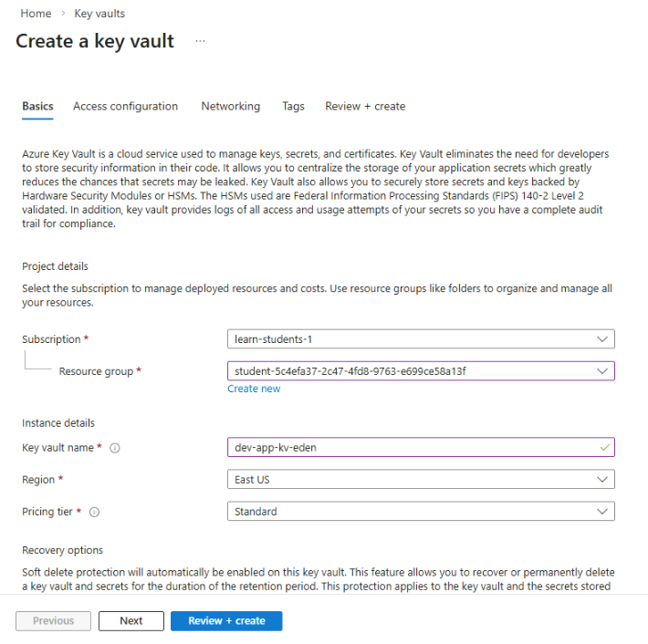Select the Tags tab

pos(293,106)
